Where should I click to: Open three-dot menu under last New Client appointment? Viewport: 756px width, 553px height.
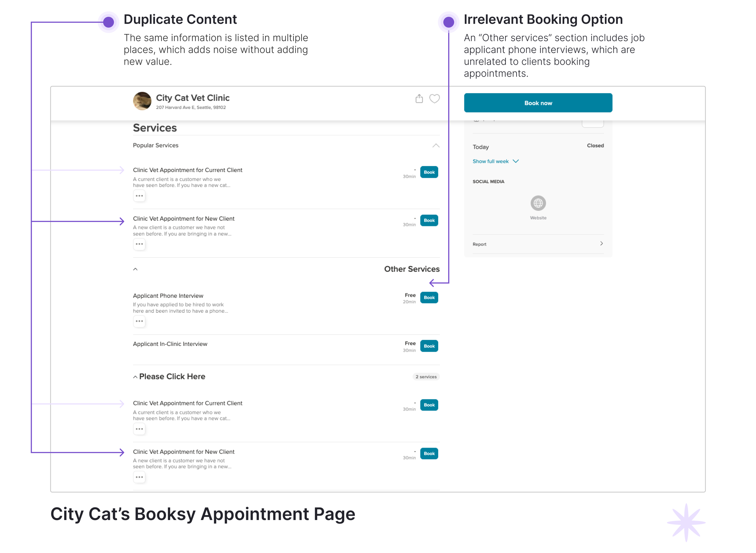tap(139, 477)
